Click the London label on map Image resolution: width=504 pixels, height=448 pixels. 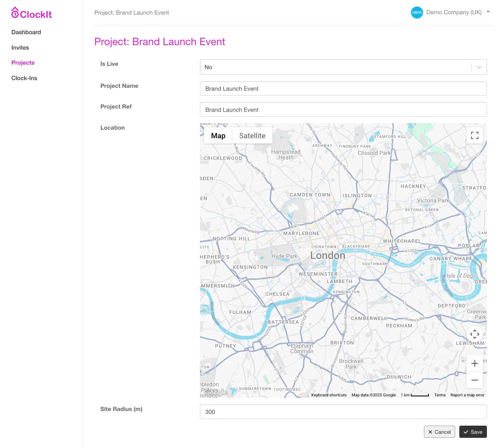pyautogui.click(x=328, y=255)
